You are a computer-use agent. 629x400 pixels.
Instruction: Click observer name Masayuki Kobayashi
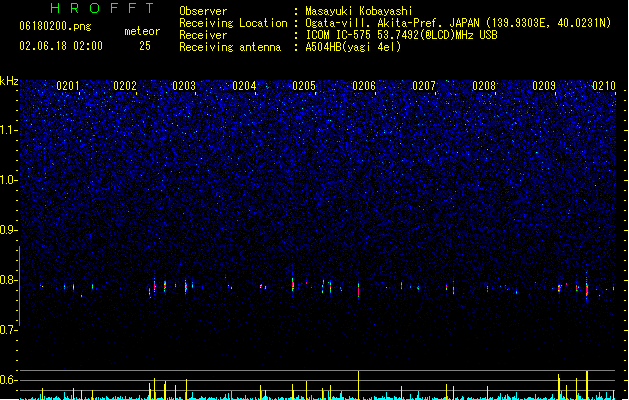click(x=359, y=11)
